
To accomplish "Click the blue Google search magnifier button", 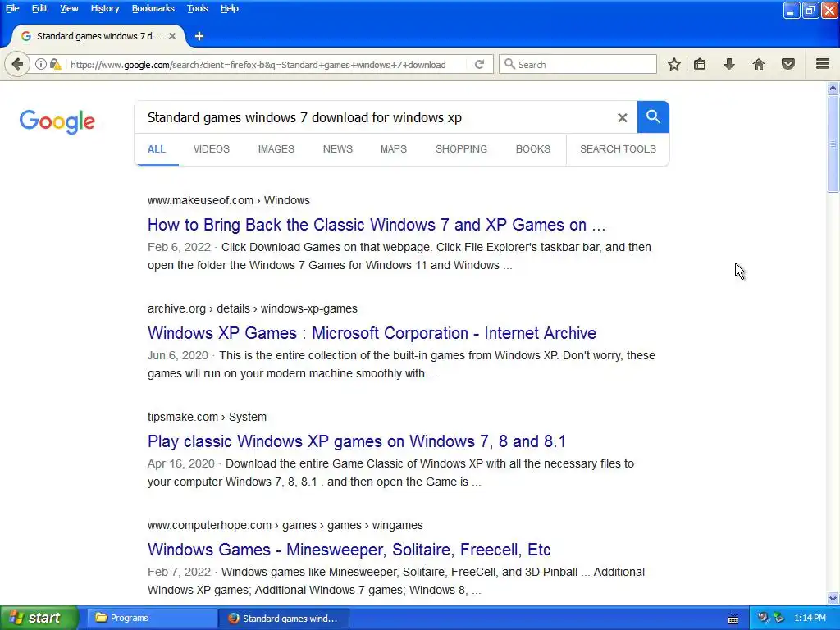I will [x=653, y=116].
